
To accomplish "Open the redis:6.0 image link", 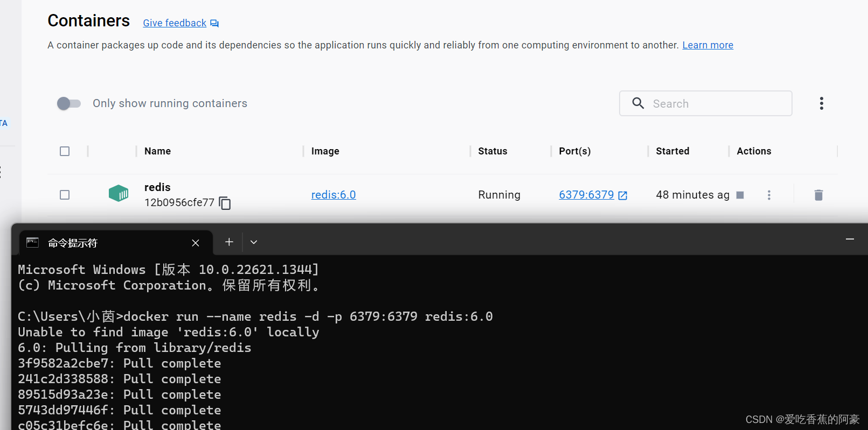I will [334, 195].
